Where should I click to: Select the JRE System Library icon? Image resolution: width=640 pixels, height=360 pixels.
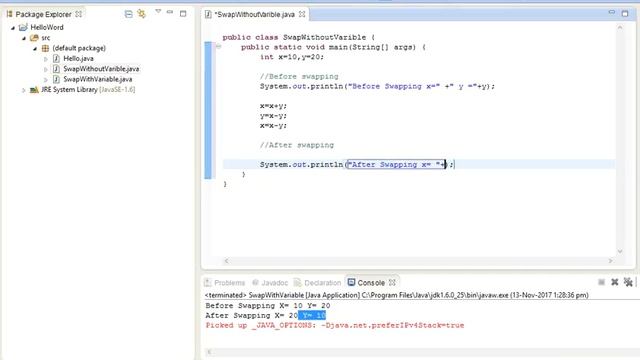coord(34,89)
